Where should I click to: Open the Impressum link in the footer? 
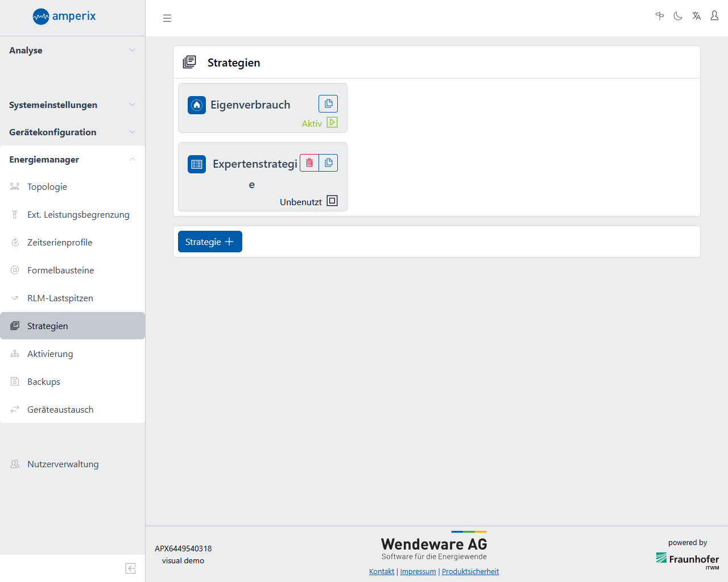pyautogui.click(x=417, y=571)
